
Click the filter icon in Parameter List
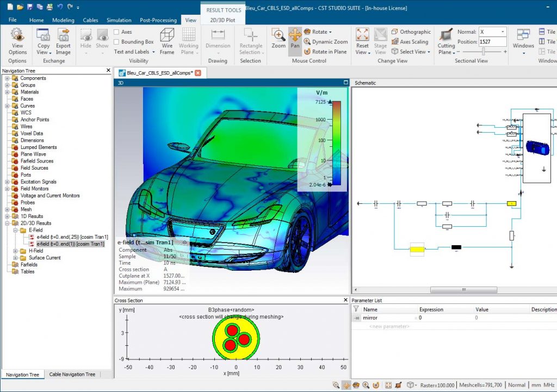pyautogui.click(x=356, y=309)
